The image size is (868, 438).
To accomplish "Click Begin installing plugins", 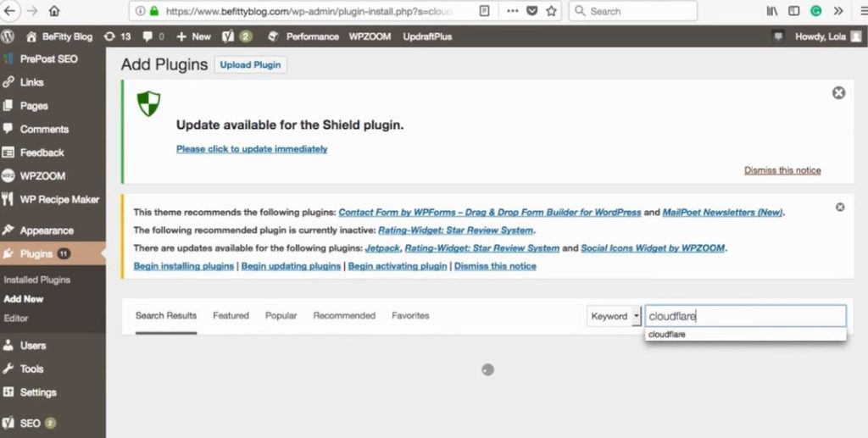I will pyautogui.click(x=184, y=266).
